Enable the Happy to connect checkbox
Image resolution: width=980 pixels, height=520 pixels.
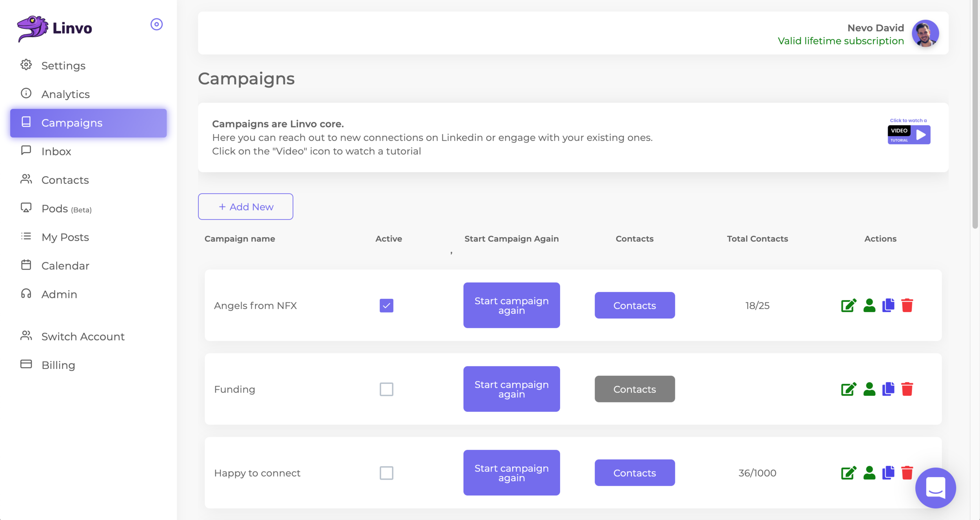pos(386,473)
